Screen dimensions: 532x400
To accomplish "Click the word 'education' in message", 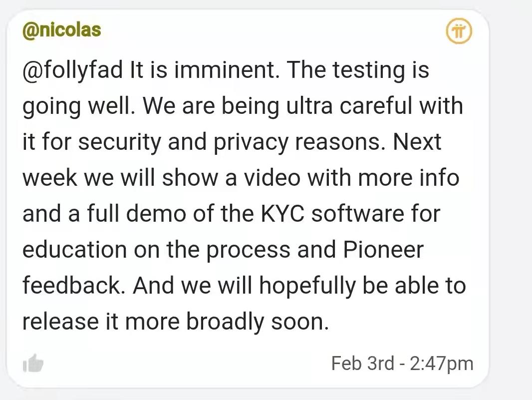I will (75, 249).
